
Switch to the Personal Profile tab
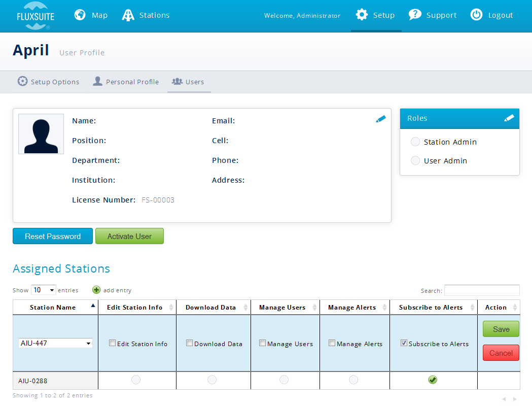tap(126, 82)
